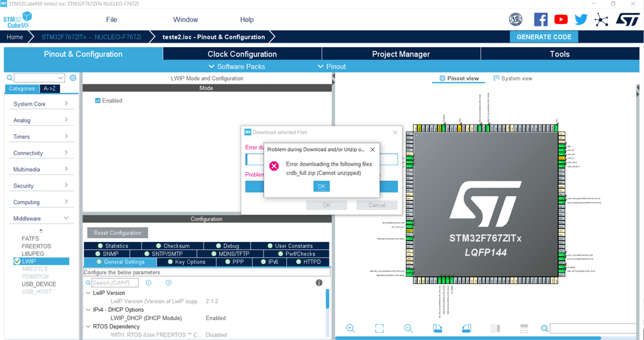
Task: Click the vertical split view icon
Action: (495, 328)
